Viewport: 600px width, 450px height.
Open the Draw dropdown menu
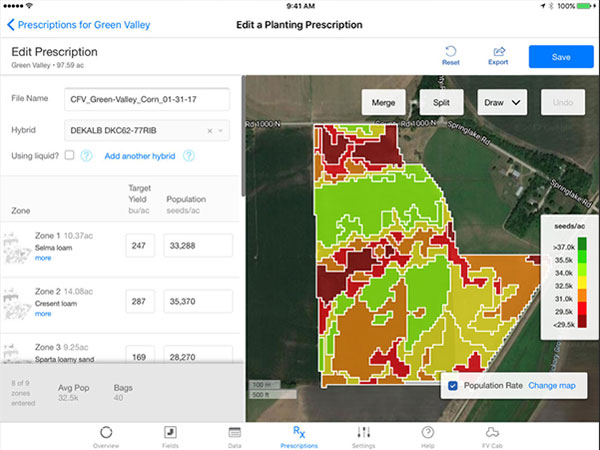pos(502,102)
